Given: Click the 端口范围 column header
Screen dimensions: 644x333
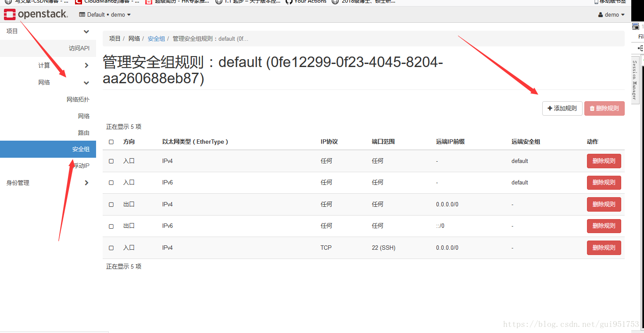Looking at the screenshot, I should [x=383, y=142].
